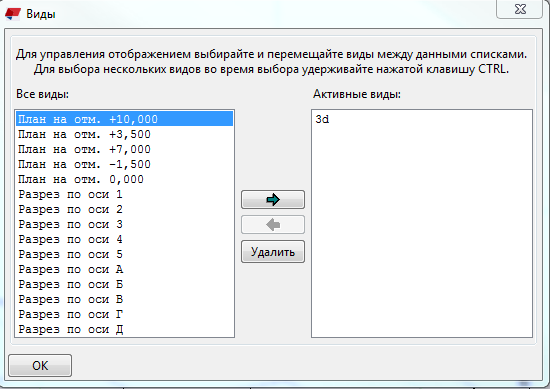Image resolution: width=550 pixels, height=389 pixels.
Task: Select 'План на отм. +7,000' view
Action: click(125, 149)
